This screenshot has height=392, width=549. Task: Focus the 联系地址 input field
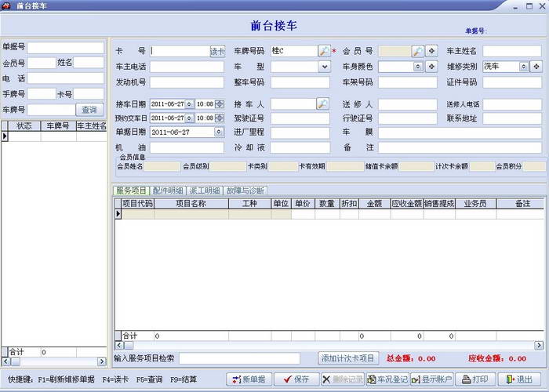click(512, 118)
